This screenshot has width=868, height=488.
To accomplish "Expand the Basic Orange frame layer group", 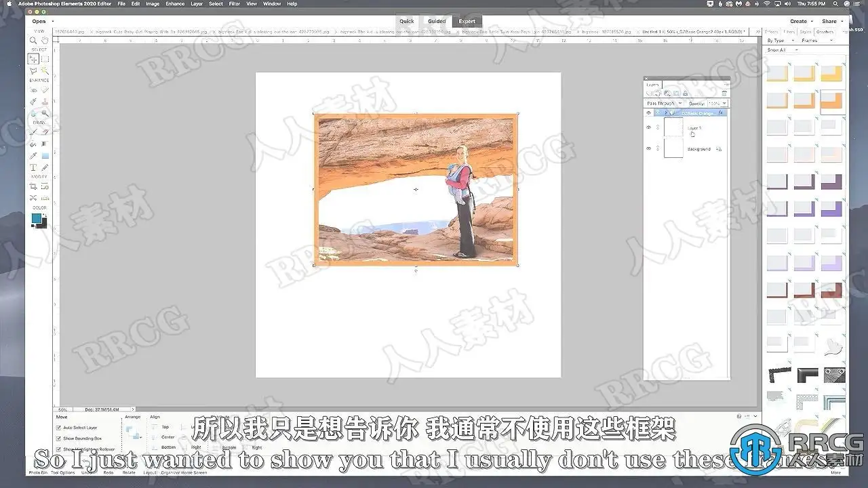I will [665, 113].
